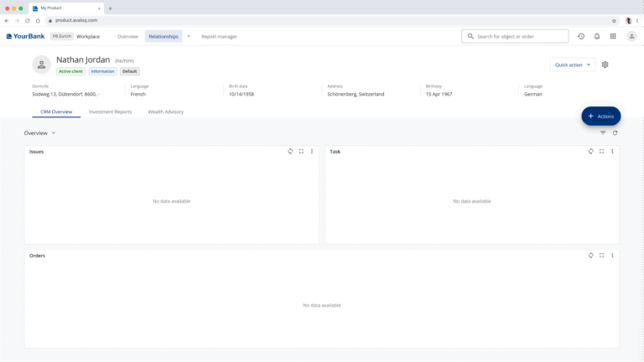Click the filter icon above the widgets
Image resolution: width=644 pixels, height=362 pixels.
[x=603, y=132]
